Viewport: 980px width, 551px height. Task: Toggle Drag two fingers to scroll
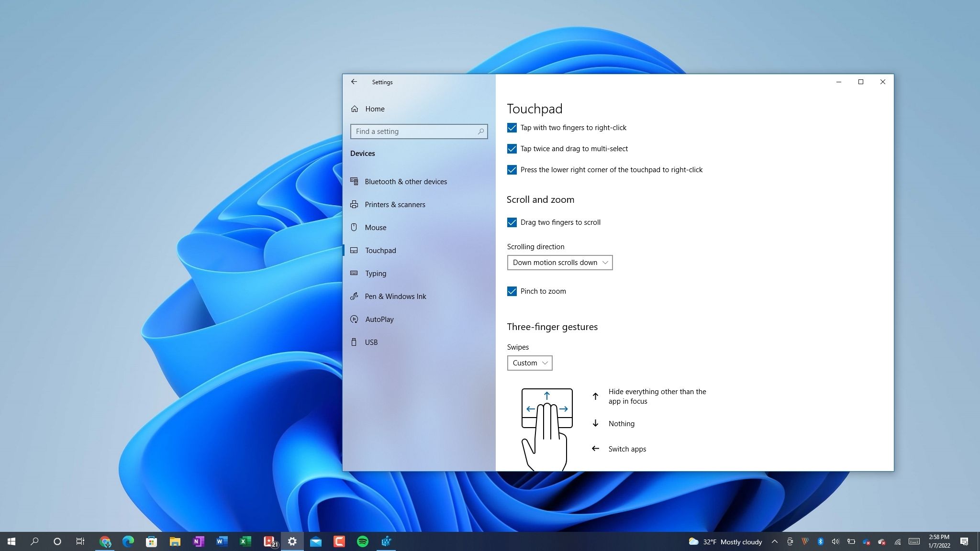512,222
